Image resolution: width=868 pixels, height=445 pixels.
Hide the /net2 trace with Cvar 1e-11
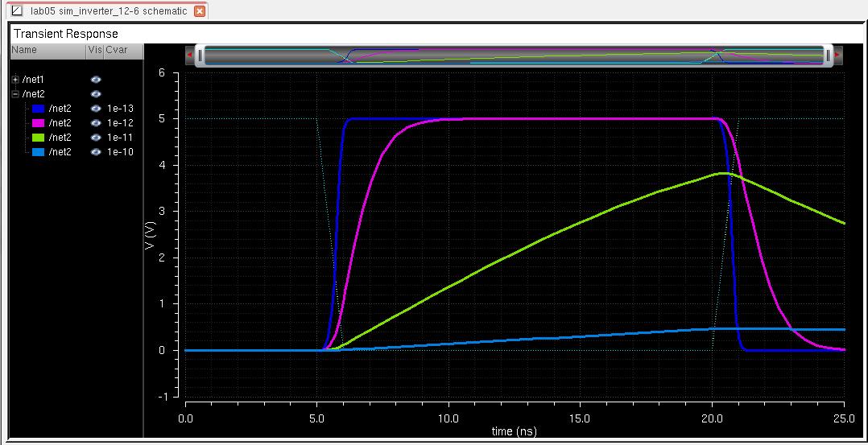[96, 138]
